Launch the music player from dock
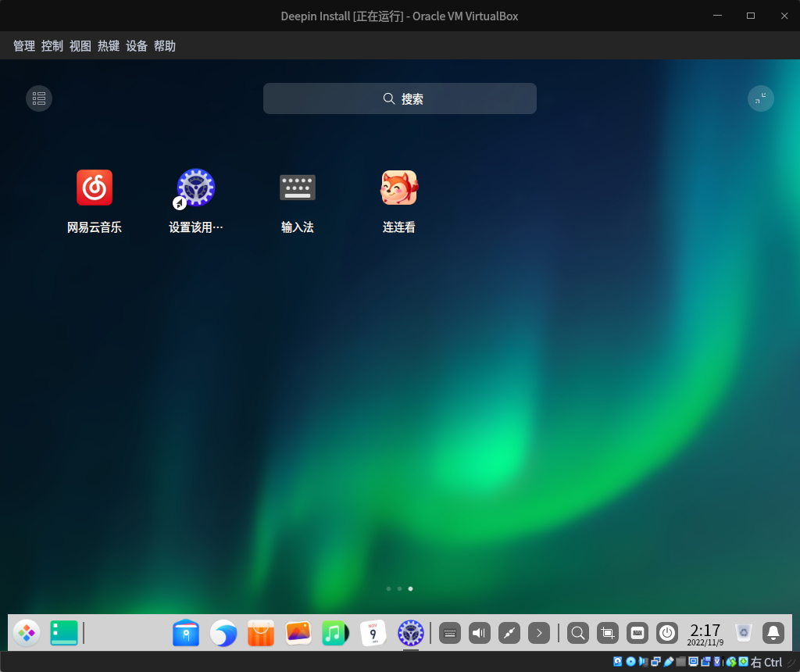Screen dimensions: 800x672 click(x=336, y=633)
